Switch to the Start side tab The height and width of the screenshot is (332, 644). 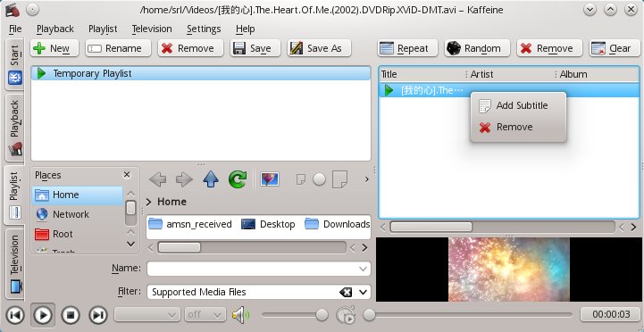[15, 65]
